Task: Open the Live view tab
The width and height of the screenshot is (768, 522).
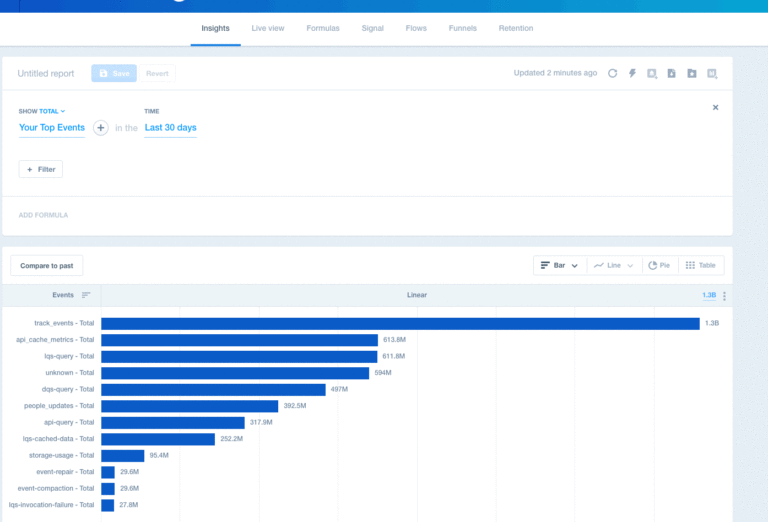Action: (x=268, y=28)
